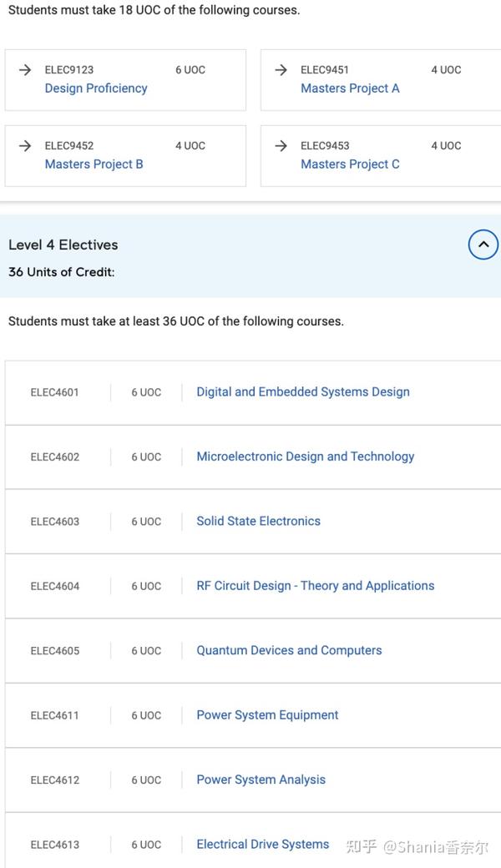Click the arrow icon beside ELEC9123
The height and width of the screenshot is (868, 501).
click(x=25, y=70)
